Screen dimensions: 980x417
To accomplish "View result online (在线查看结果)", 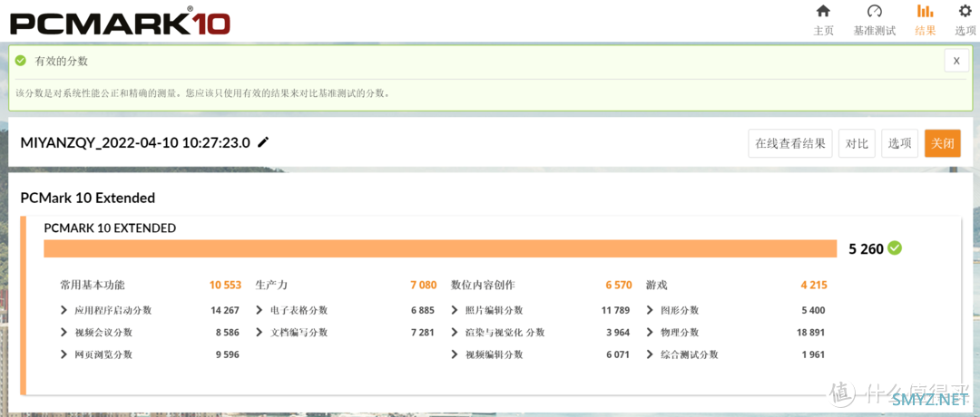I will (790, 143).
